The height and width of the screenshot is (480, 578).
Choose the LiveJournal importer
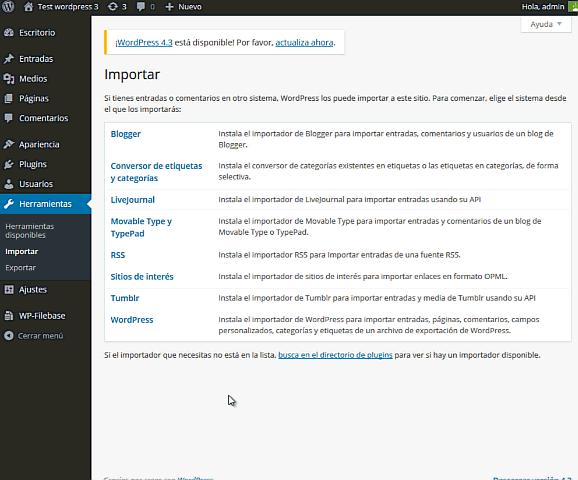coord(133,200)
